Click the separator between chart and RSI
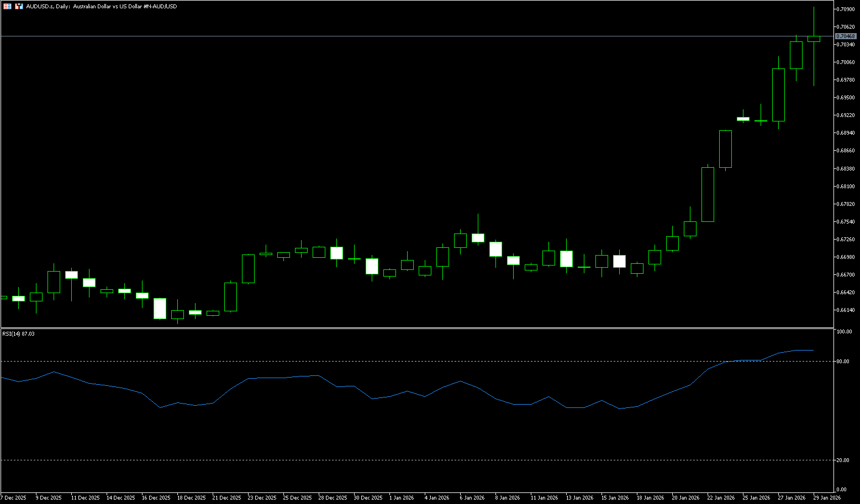 (x=387, y=328)
